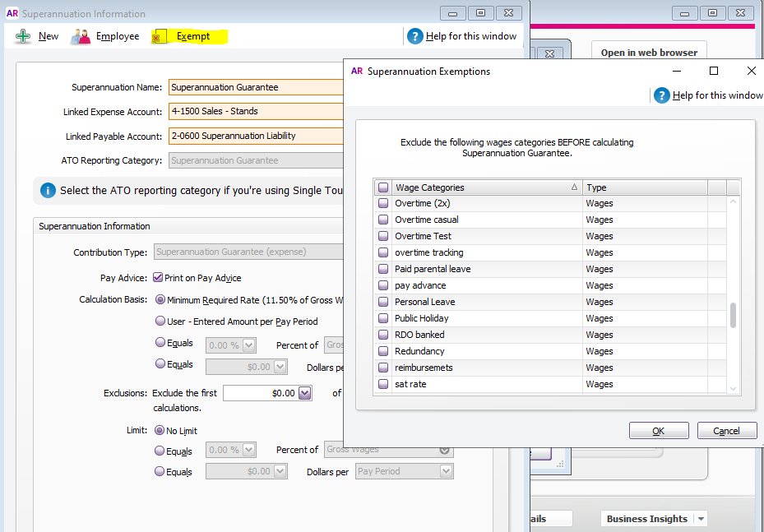Click the New plus icon
The height and width of the screenshot is (532, 764).
coord(23,36)
